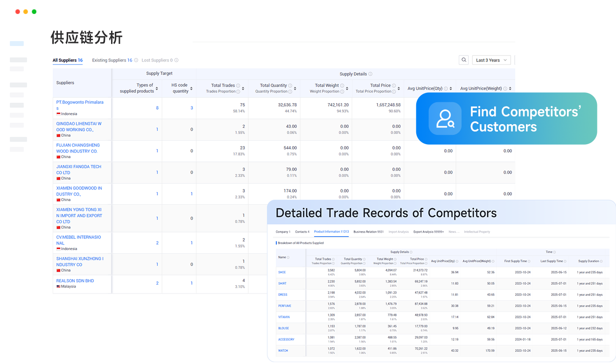Click the search magnifier icon
The image size is (616, 364).
tap(463, 60)
